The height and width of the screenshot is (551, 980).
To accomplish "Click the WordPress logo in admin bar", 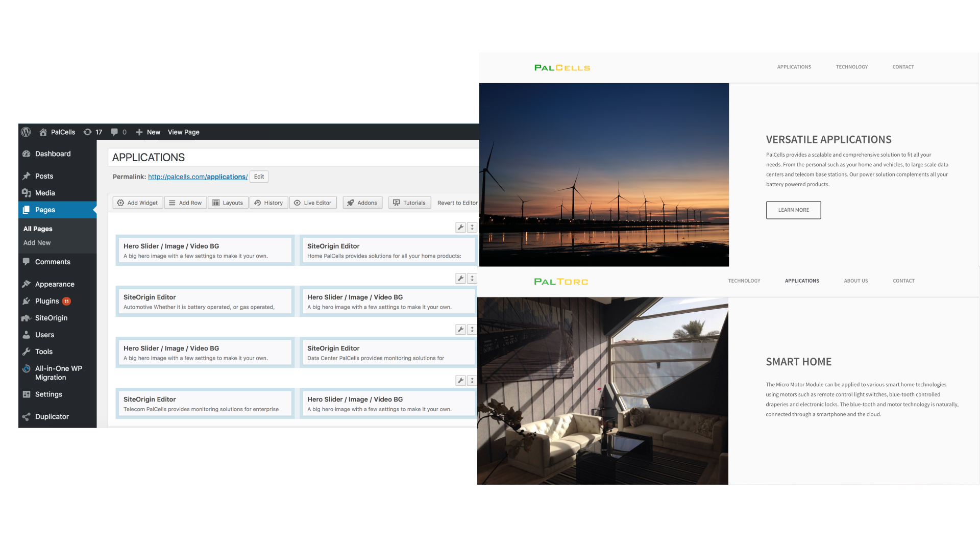I will point(26,132).
